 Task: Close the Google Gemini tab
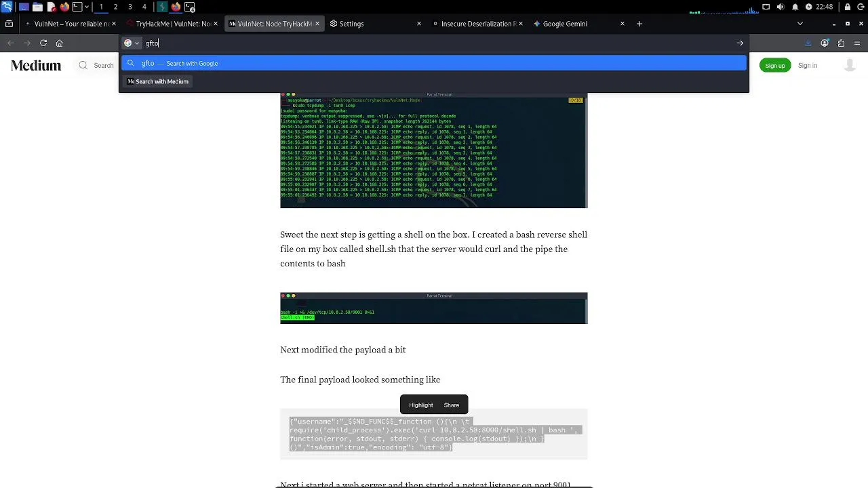click(x=623, y=24)
